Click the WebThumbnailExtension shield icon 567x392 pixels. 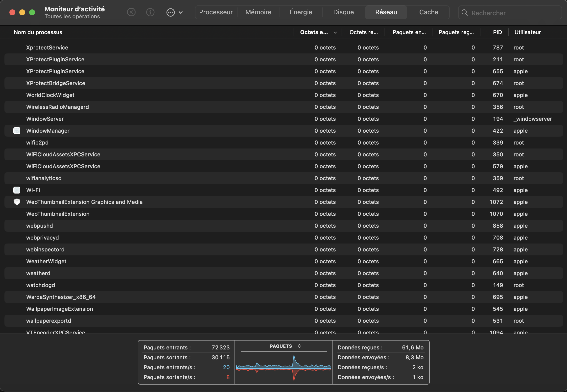tap(17, 202)
